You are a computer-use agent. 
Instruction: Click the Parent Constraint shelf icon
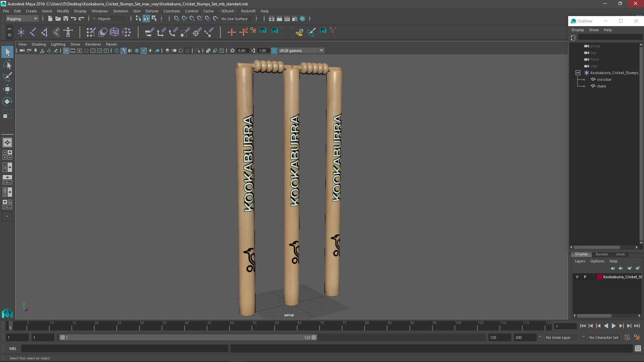coord(149,32)
